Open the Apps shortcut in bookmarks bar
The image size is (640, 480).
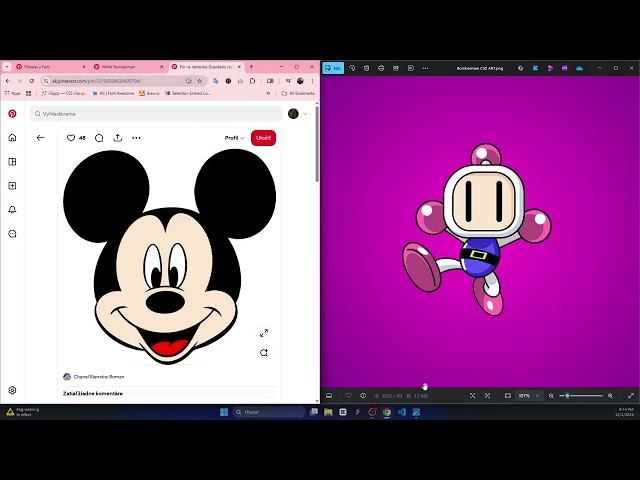(x=13, y=93)
